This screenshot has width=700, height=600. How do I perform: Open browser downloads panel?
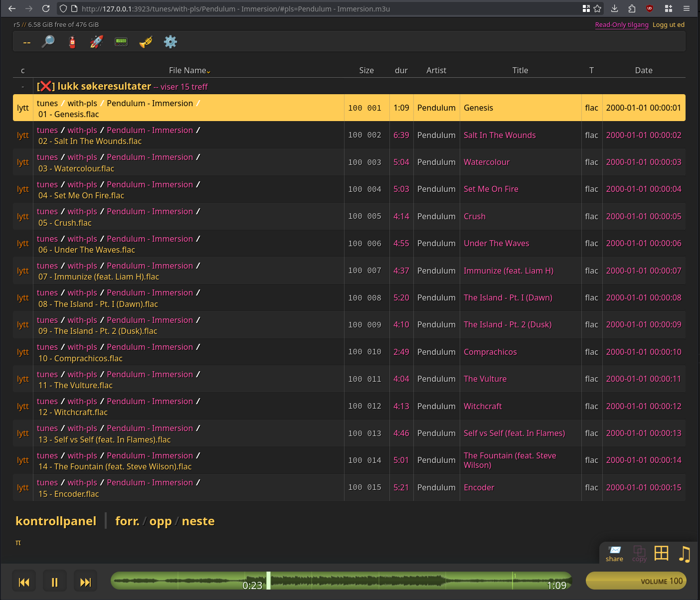coord(614,8)
